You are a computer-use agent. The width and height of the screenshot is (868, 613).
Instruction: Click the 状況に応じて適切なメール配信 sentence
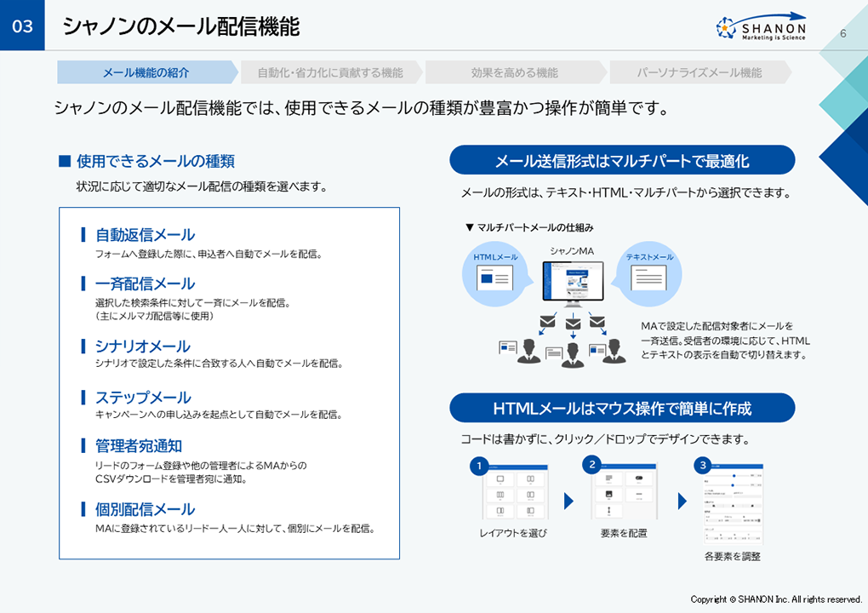pos(202,186)
